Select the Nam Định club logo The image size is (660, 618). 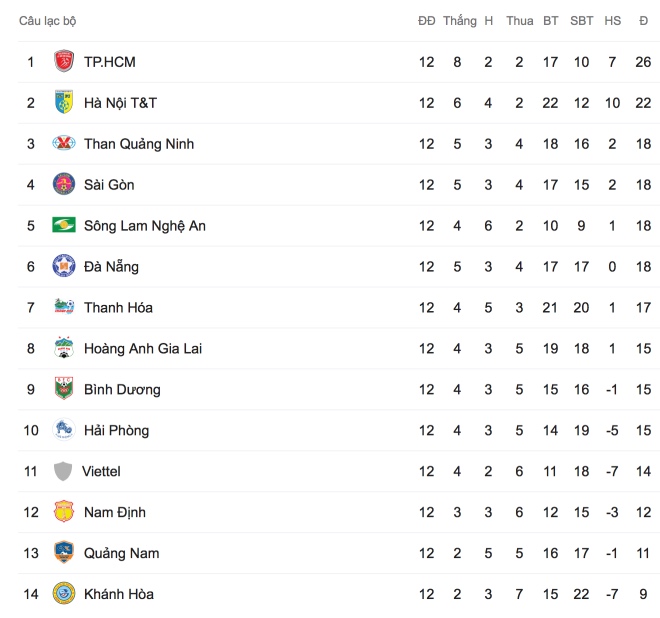click(x=64, y=511)
